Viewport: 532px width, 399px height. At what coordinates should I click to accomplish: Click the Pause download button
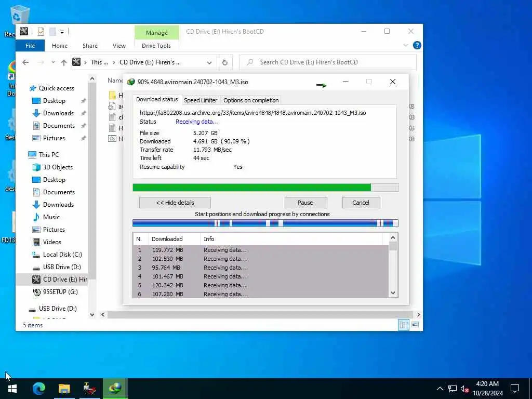tap(305, 203)
